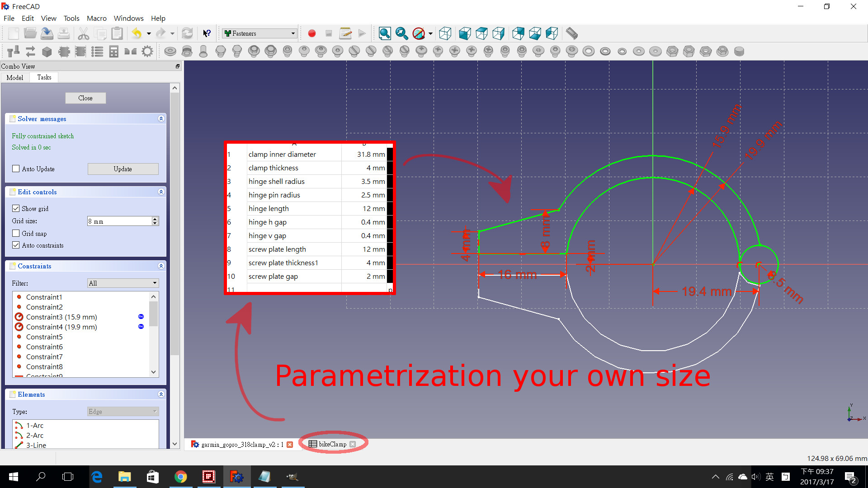Click the draw style icon
868x488 pixels.
[x=419, y=33]
